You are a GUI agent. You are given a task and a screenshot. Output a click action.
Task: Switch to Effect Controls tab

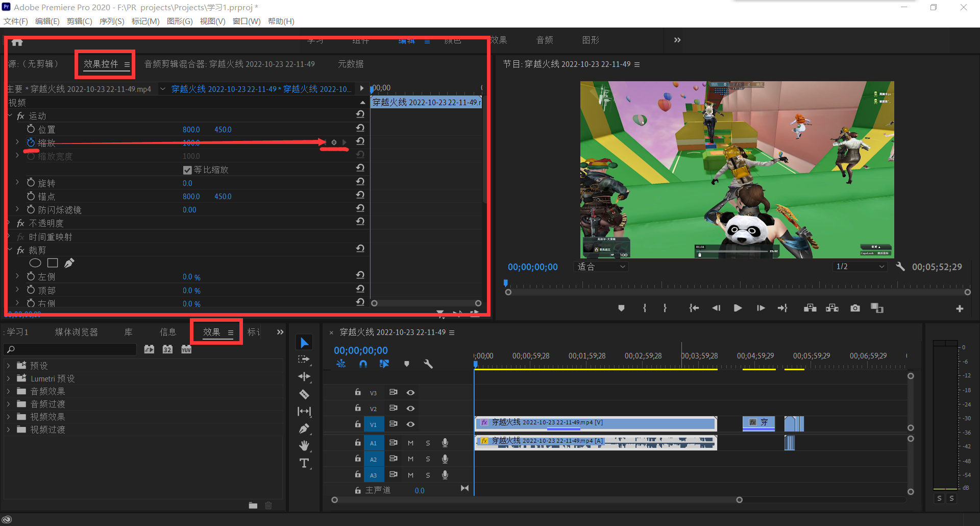101,64
